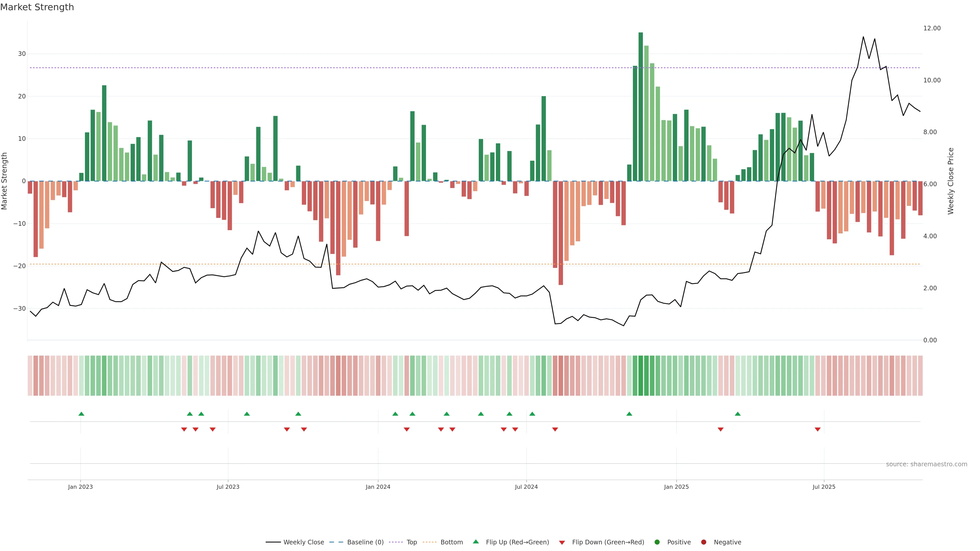This screenshot has height=551, width=980.
Task: Click the tallest dark green strength bar
Action: tap(641, 106)
